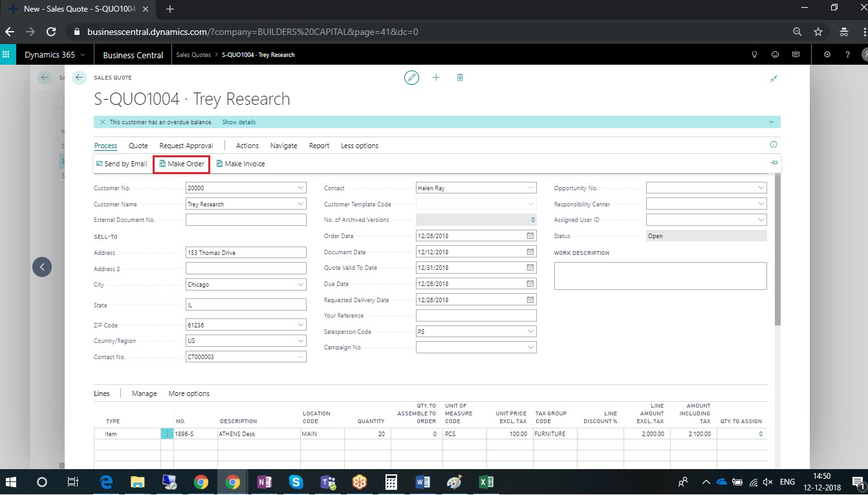This screenshot has width=868, height=495.
Task: Click the edit pencil icon
Action: pyautogui.click(x=411, y=78)
